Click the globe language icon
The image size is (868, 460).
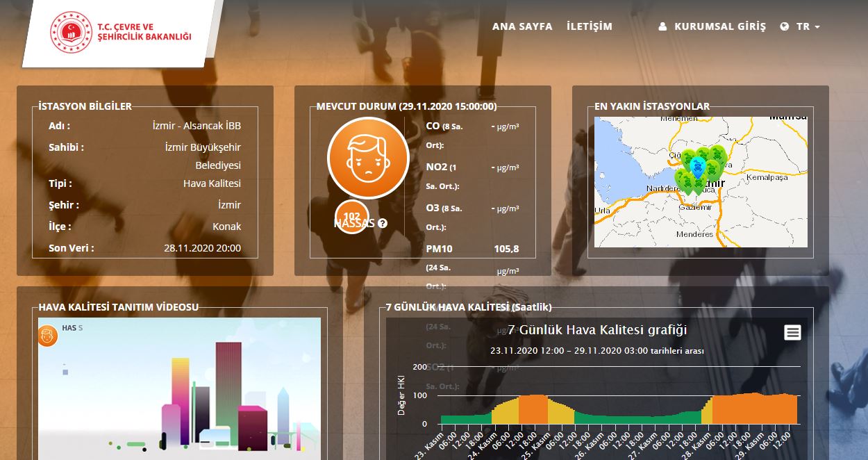[785, 26]
